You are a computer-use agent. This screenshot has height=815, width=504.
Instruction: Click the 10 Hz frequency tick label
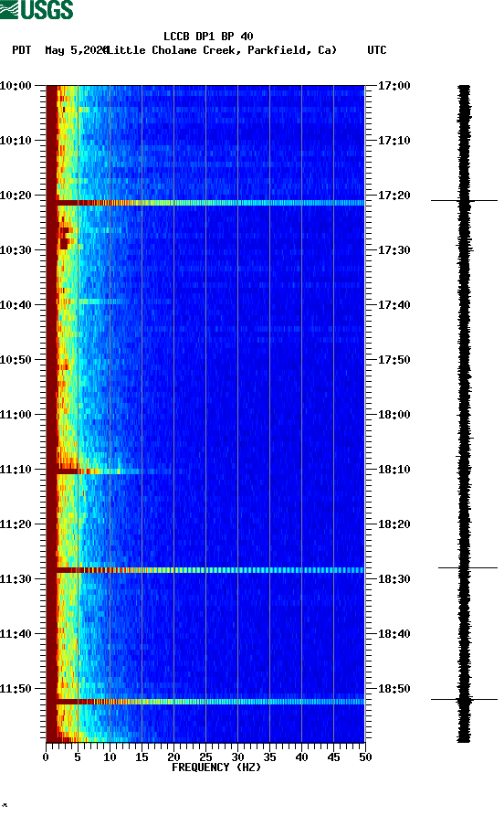click(110, 757)
